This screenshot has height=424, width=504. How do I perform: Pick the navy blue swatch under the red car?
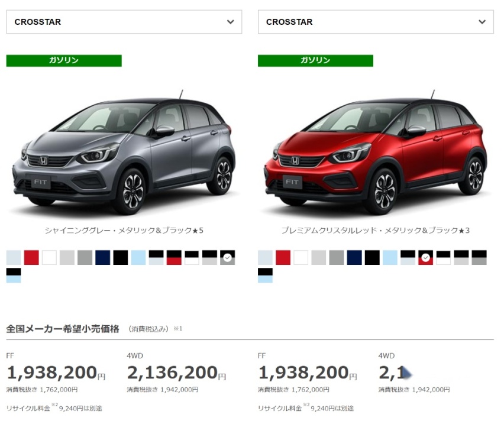354,258
